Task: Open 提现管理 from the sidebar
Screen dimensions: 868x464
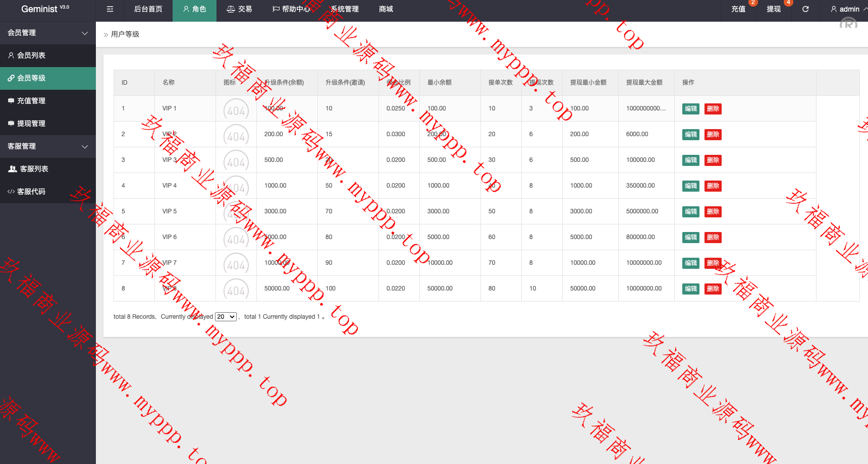Action: click(31, 124)
